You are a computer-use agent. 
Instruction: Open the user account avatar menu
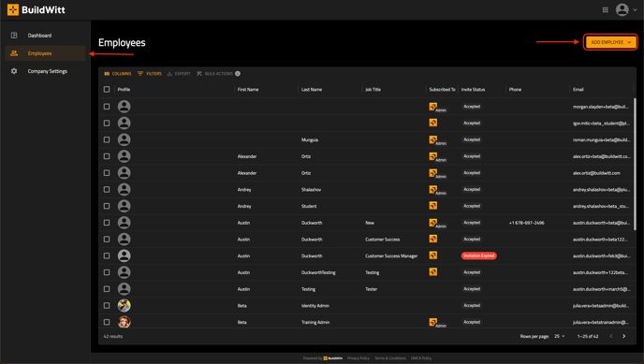click(x=622, y=10)
